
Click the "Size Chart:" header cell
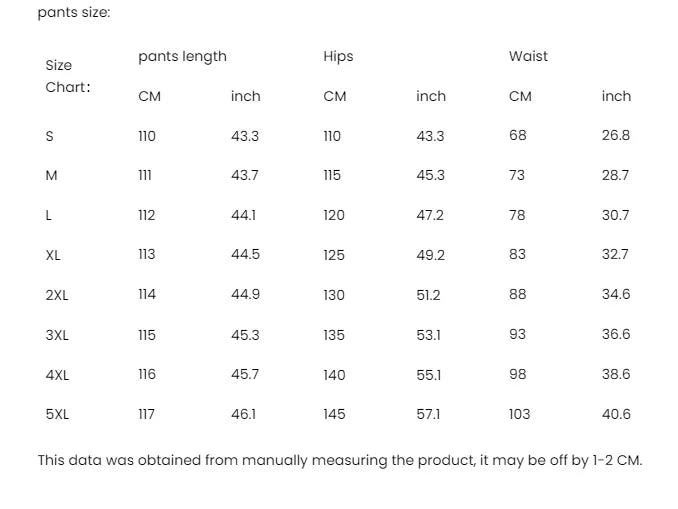pos(66,76)
